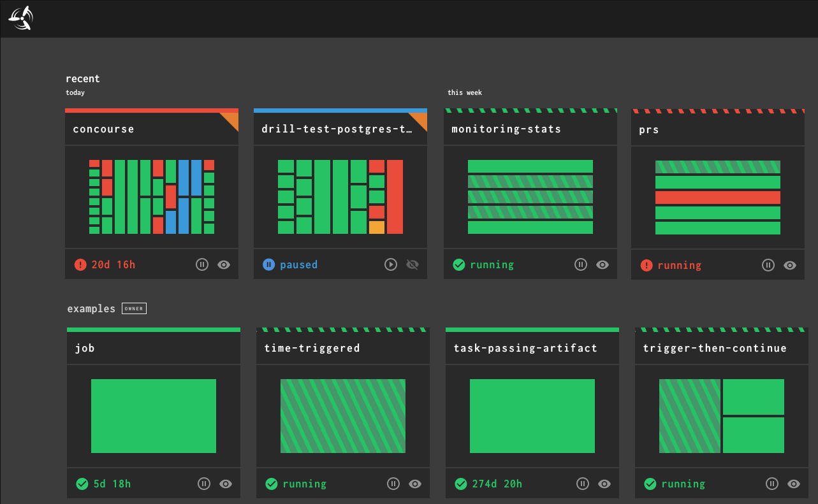818x504 pixels.
Task: Show the hidden drill-test-postgres pipeline
Action: click(413, 264)
